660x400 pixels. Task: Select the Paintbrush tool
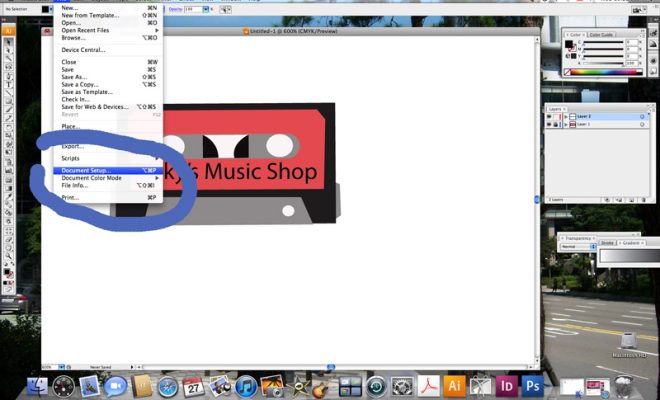(8, 110)
